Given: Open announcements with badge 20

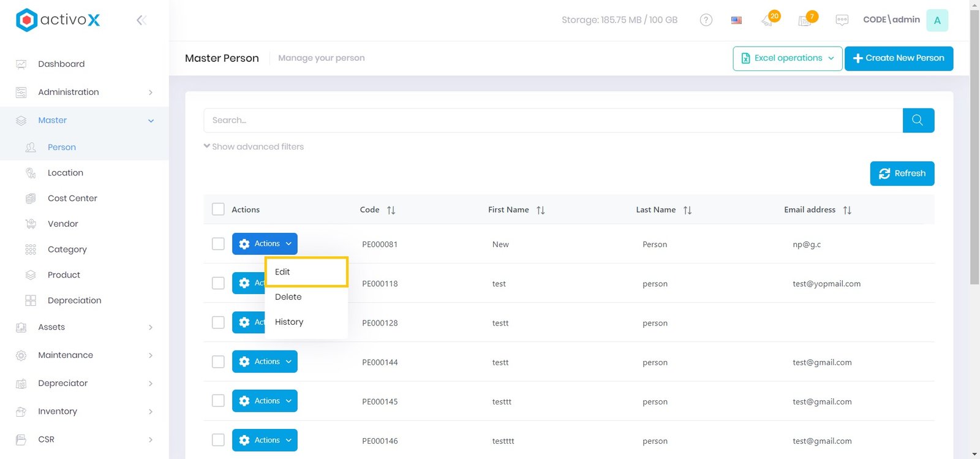Looking at the screenshot, I should (768, 20).
